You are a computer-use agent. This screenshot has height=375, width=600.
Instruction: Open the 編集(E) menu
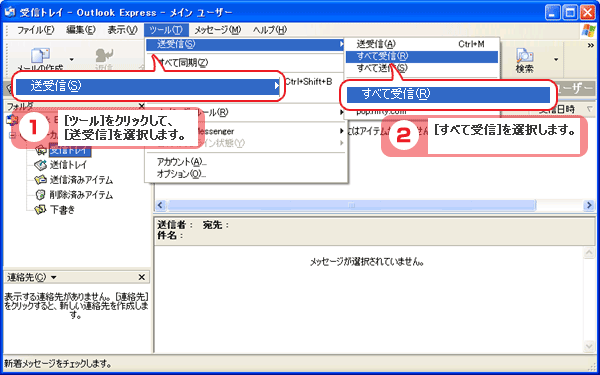[81, 30]
